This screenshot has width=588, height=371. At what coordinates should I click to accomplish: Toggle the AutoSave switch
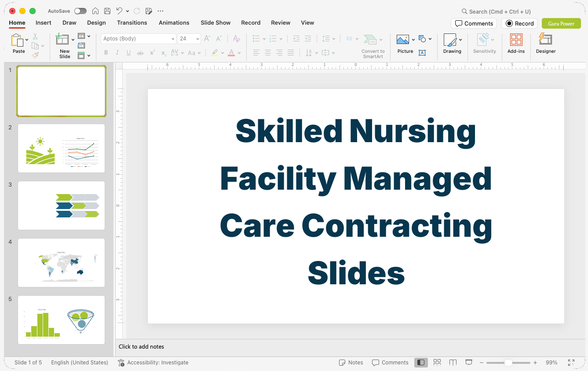[x=80, y=11]
